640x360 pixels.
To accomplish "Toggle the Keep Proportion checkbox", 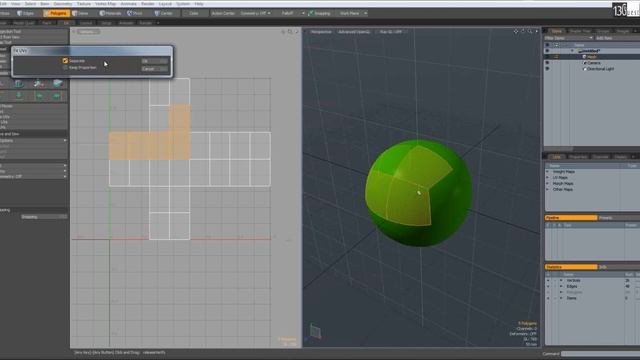I will pos(65,67).
